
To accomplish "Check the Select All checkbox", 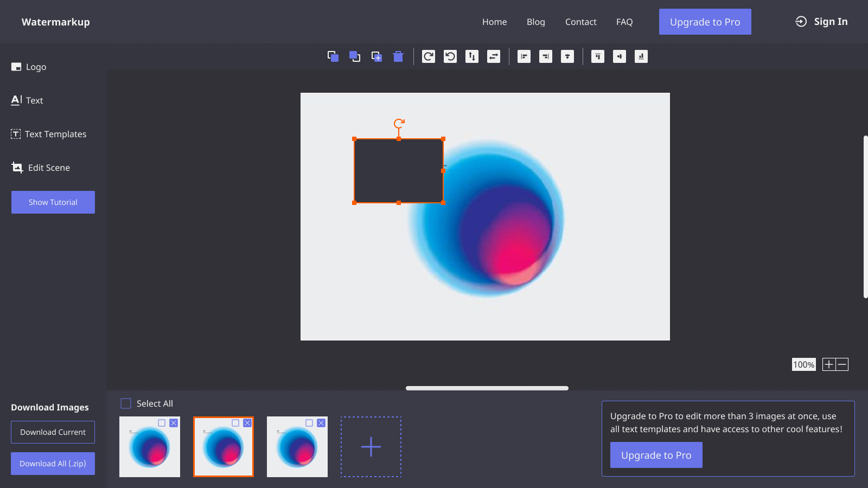I will [x=126, y=403].
